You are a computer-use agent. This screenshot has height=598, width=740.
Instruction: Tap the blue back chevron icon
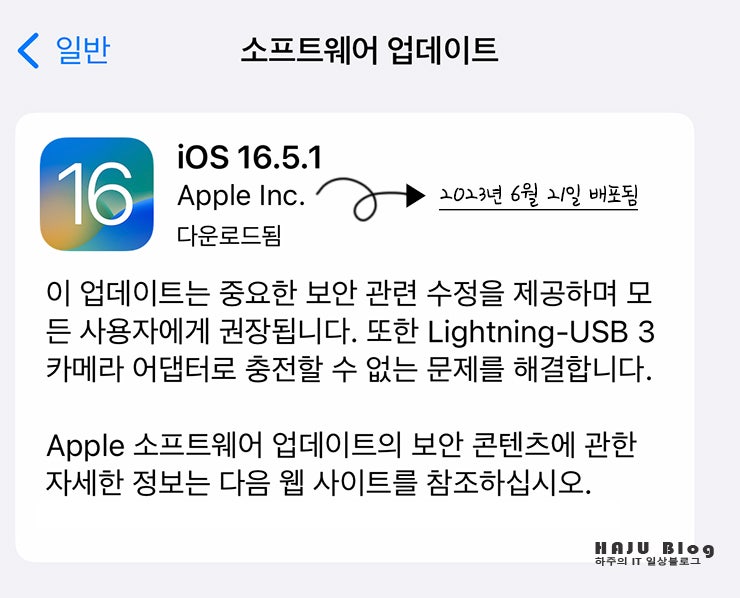(28, 51)
